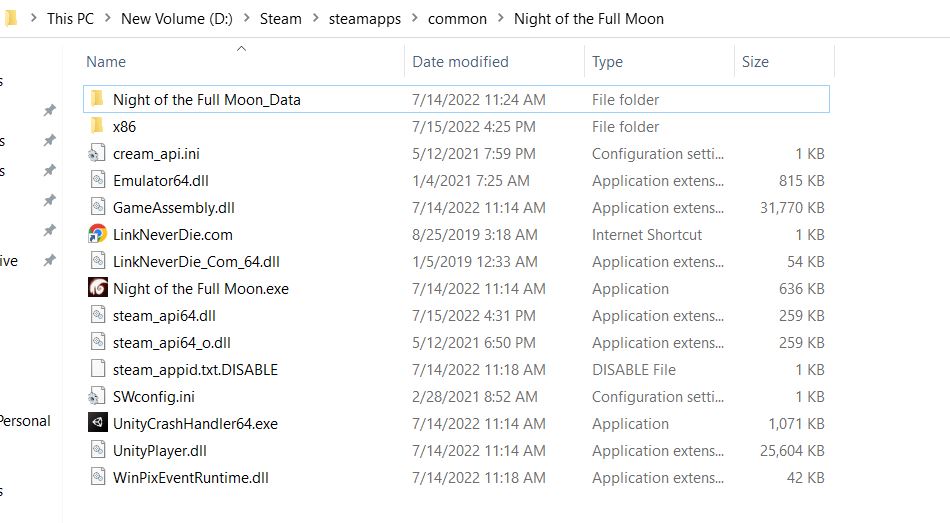Select the cream_api.ini file name
The width and height of the screenshot is (950, 523).
[156, 154]
